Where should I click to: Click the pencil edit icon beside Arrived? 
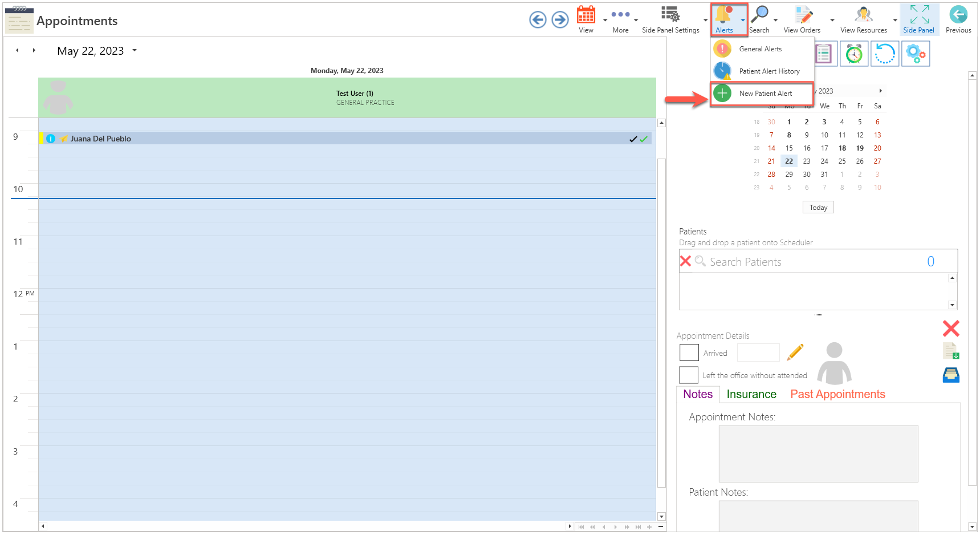(x=795, y=352)
